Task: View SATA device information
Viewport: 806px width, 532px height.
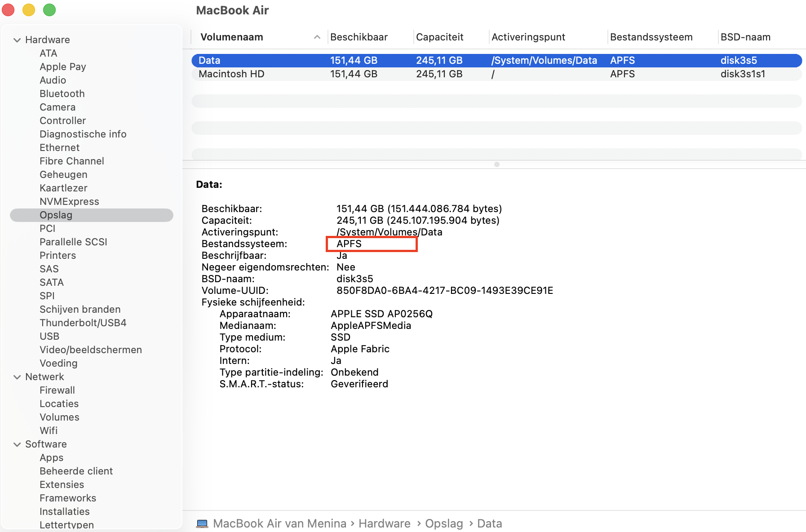Action: [51, 282]
